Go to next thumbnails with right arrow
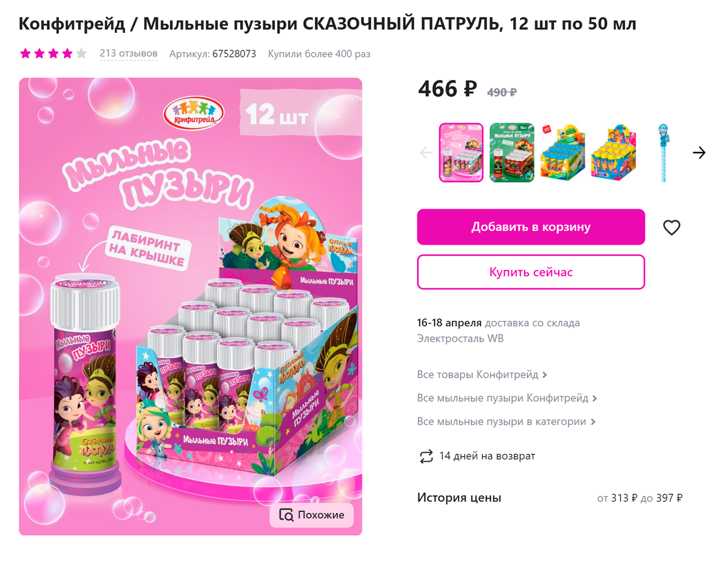The image size is (728, 562). point(699,153)
